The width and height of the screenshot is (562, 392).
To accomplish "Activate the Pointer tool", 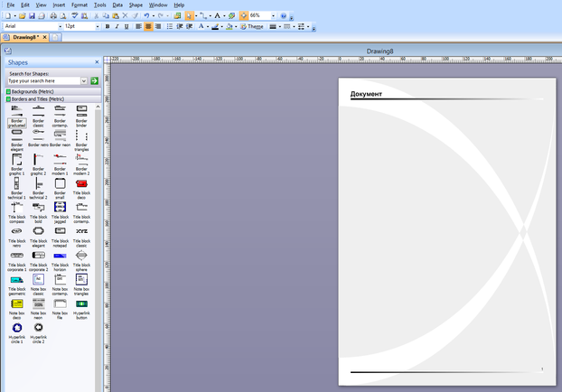I will (190, 15).
